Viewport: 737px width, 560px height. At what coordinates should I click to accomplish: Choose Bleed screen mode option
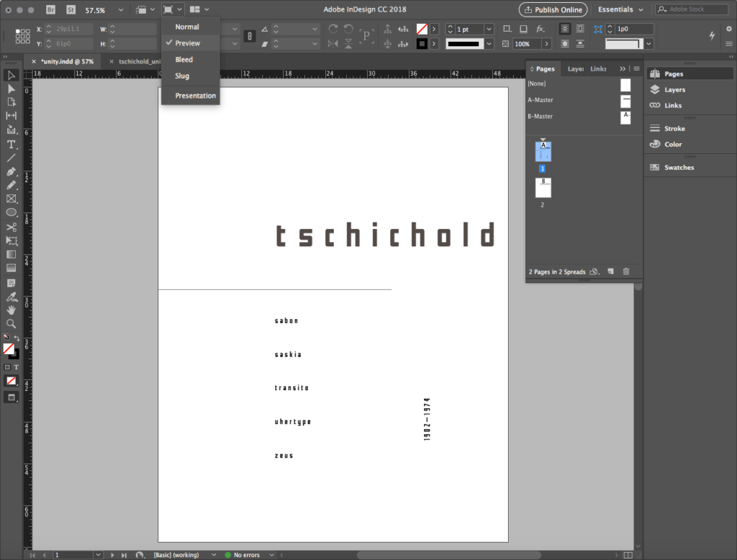184,60
